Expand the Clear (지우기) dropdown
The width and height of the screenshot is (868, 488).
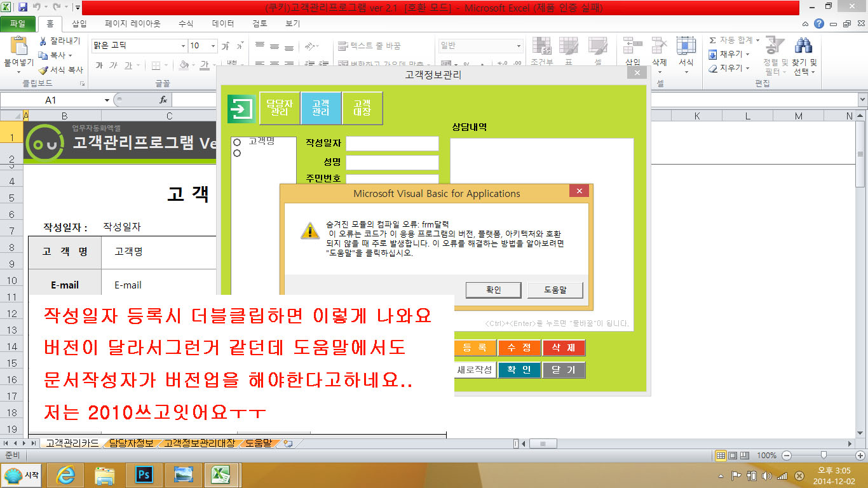click(x=747, y=69)
